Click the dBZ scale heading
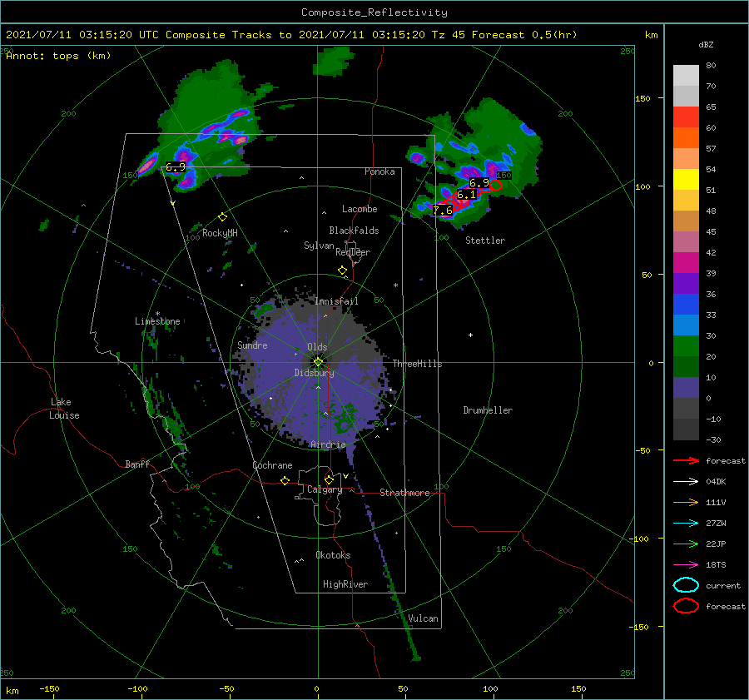 pos(706,45)
